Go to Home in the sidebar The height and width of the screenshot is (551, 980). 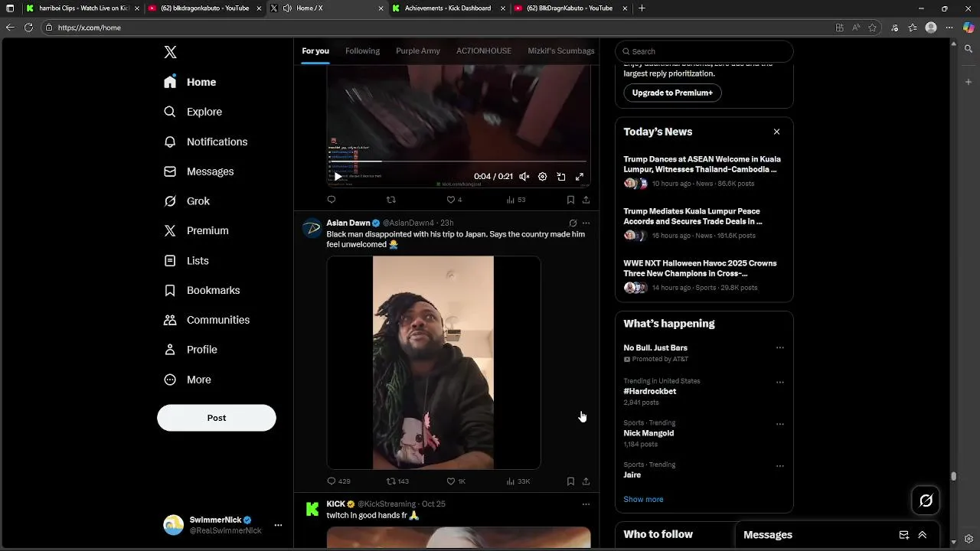191,82
